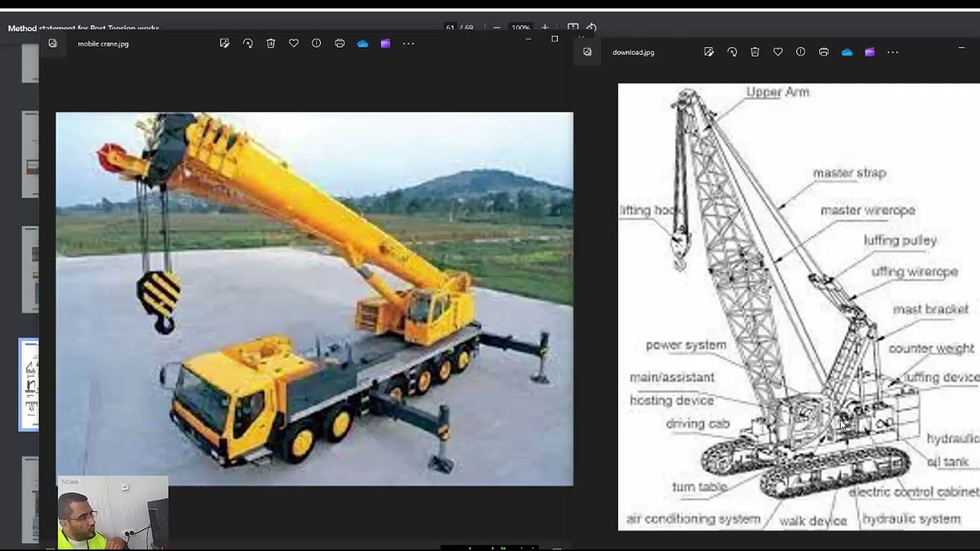Click the 'turn table' label in diagram
Image resolution: width=980 pixels, height=551 pixels.
[x=699, y=487]
